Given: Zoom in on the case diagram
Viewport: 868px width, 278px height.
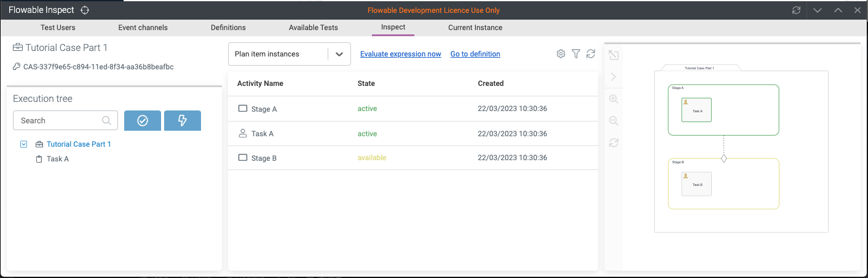Looking at the screenshot, I should (614, 99).
